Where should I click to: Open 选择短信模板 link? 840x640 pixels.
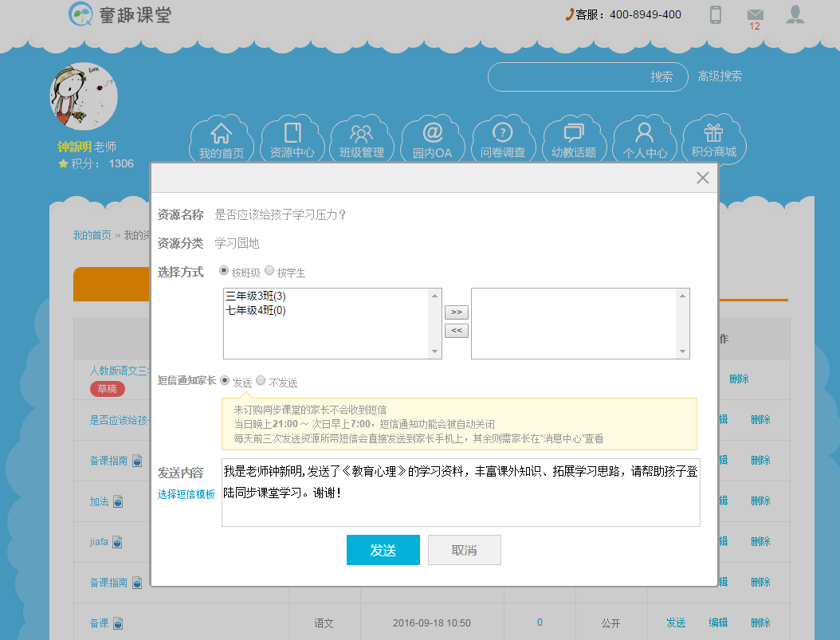click(x=186, y=494)
